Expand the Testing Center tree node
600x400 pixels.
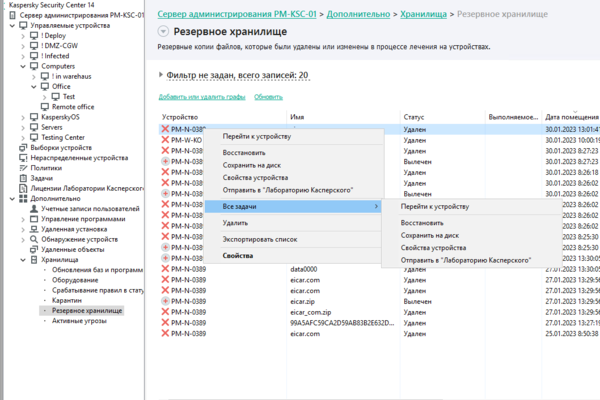pyautogui.click(x=23, y=138)
